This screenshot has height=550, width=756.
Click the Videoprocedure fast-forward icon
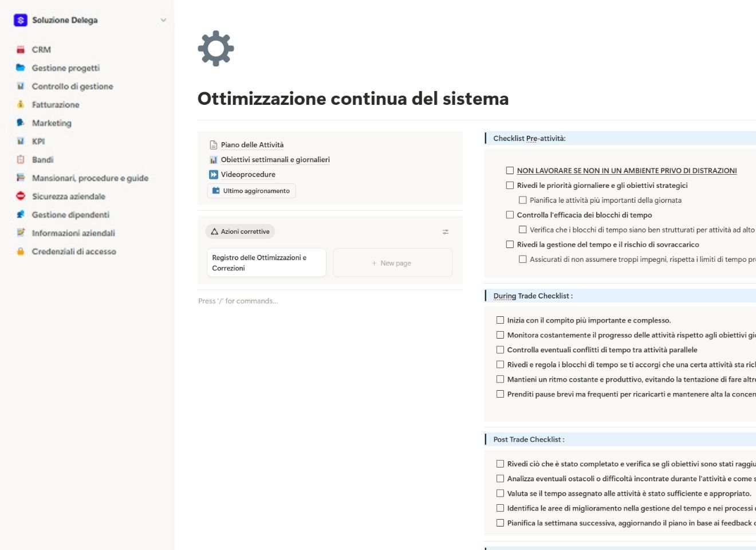(x=213, y=174)
